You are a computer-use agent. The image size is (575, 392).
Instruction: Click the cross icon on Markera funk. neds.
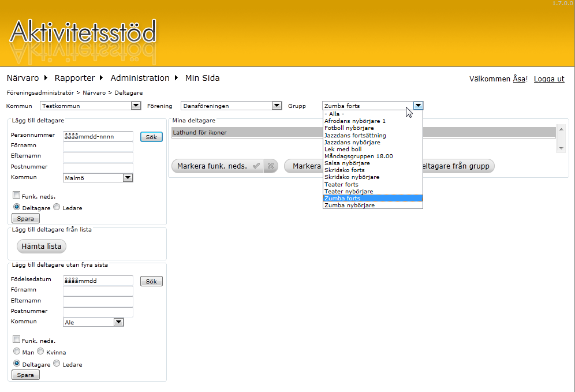(271, 166)
